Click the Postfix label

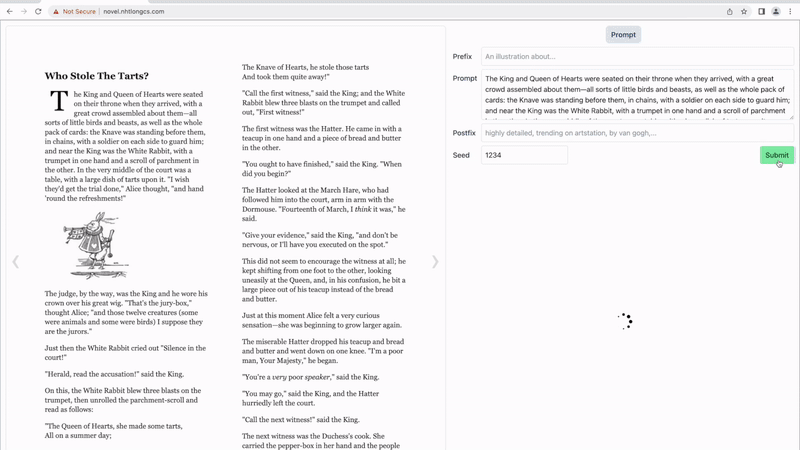pos(464,133)
